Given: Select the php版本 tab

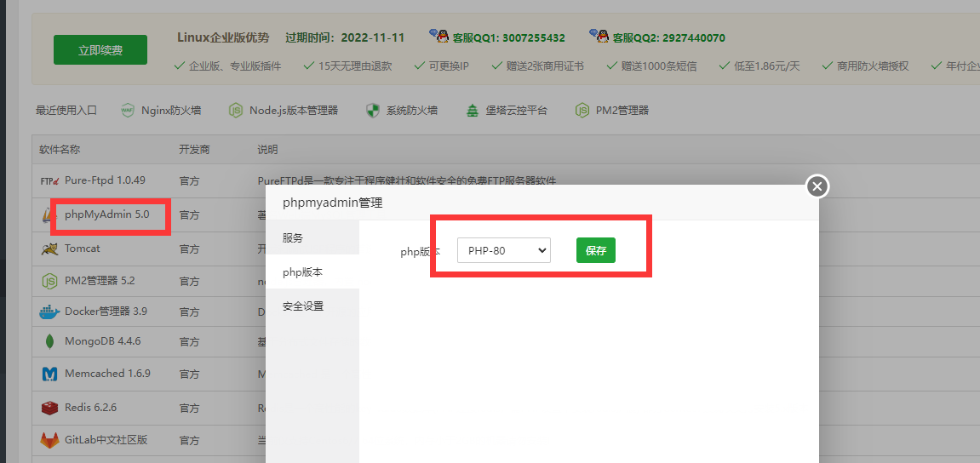Looking at the screenshot, I should pyautogui.click(x=312, y=272).
